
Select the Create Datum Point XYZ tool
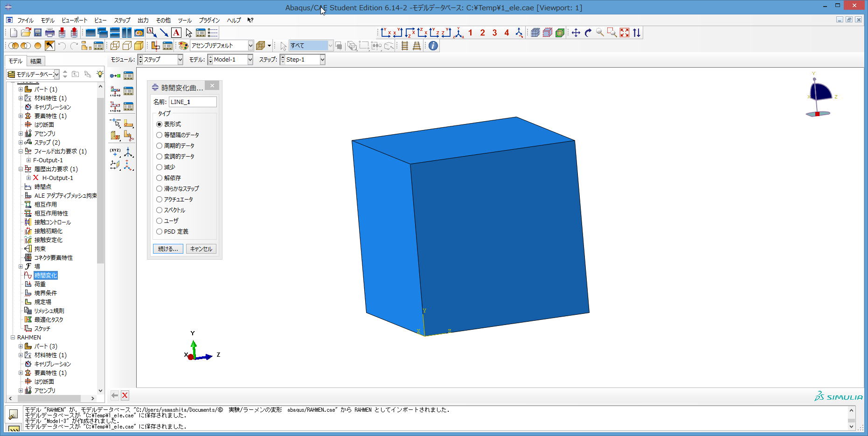[115, 152]
